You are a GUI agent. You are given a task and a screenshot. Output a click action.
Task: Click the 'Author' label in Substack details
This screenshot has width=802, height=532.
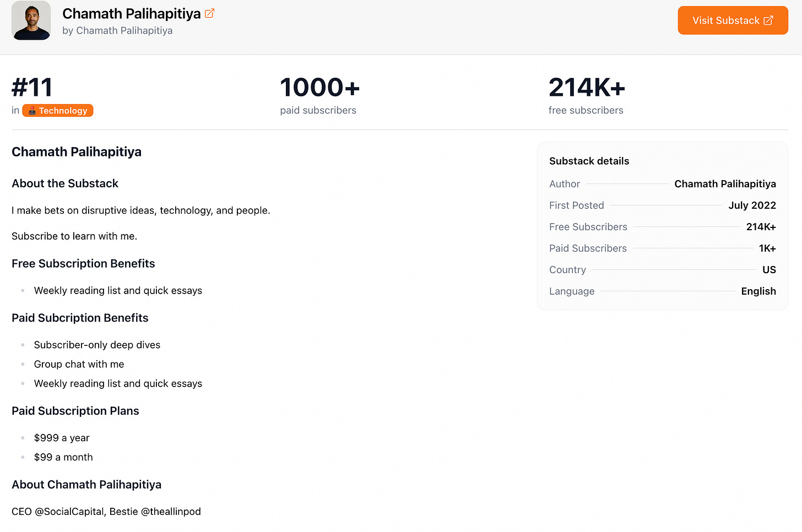click(565, 184)
